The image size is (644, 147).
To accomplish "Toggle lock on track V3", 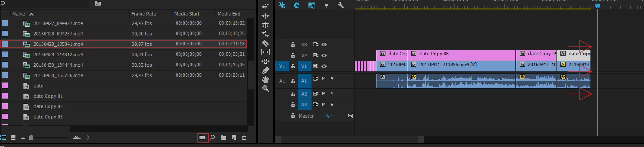I will click(293, 44).
